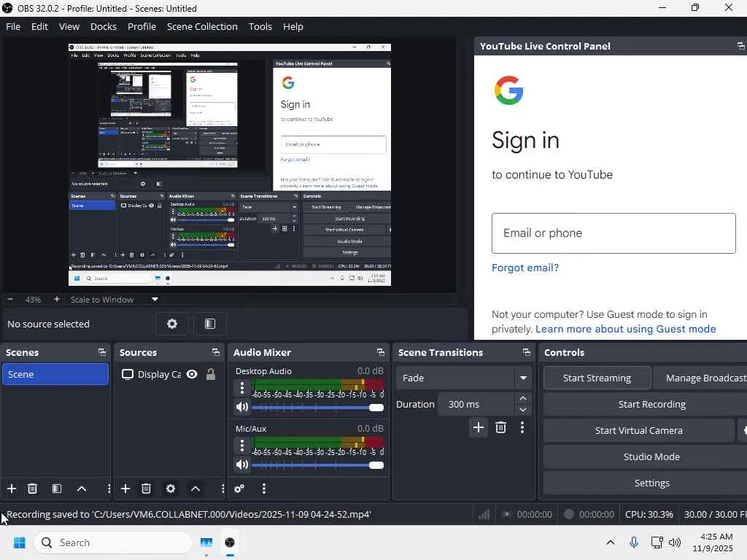Mute Mic/Aux speaker icon
Screen dimensions: 747x560
pos(242,464)
